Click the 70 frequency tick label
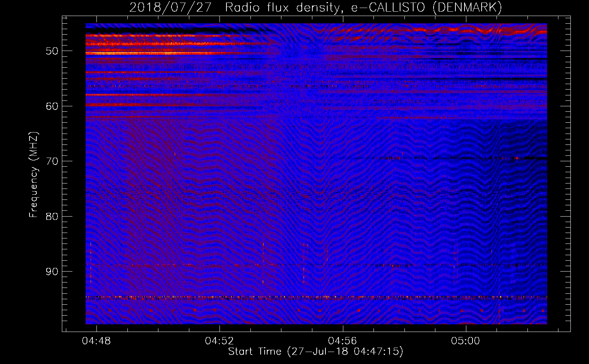The width and height of the screenshot is (589, 364). point(52,161)
